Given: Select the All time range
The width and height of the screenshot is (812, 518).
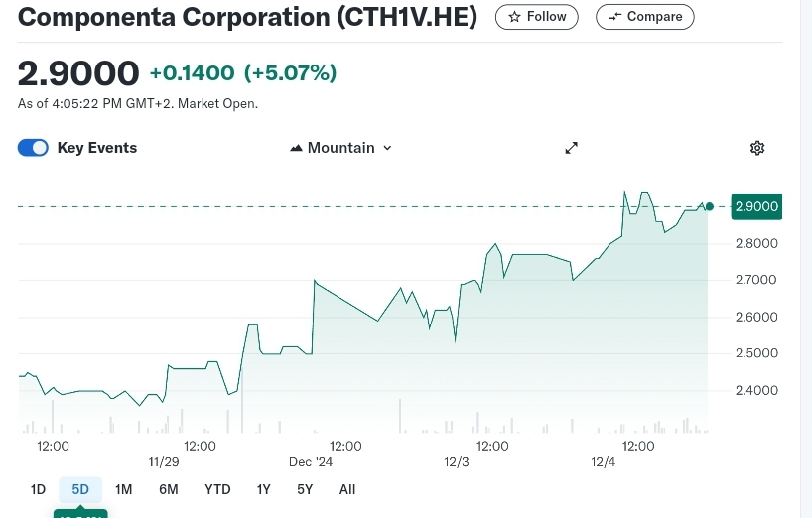Looking at the screenshot, I should click(x=346, y=489).
